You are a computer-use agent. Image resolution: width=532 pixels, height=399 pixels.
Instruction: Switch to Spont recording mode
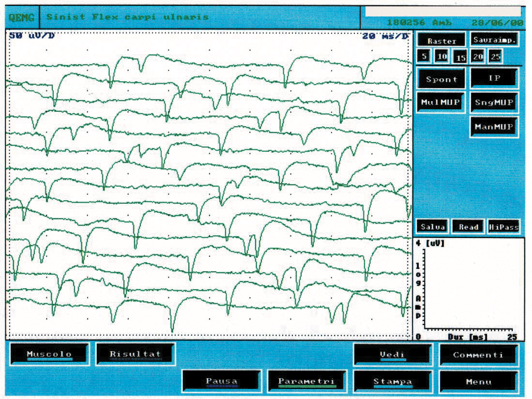point(441,79)
